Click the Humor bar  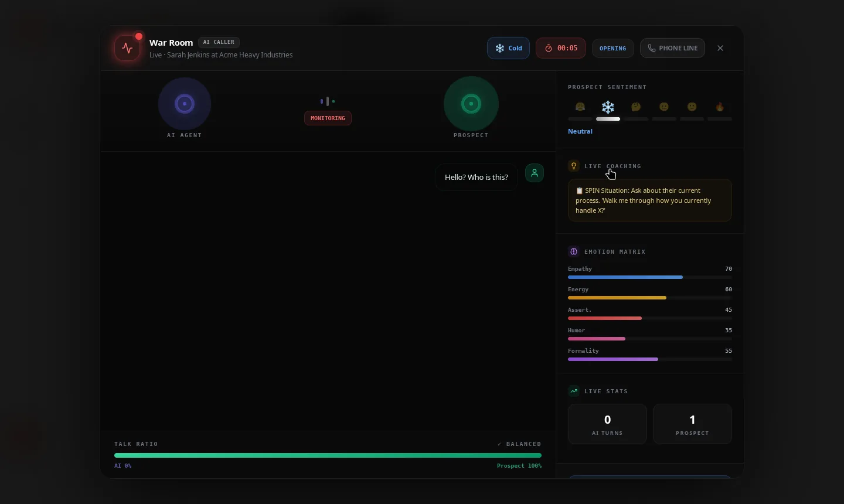tap(650, 339)
